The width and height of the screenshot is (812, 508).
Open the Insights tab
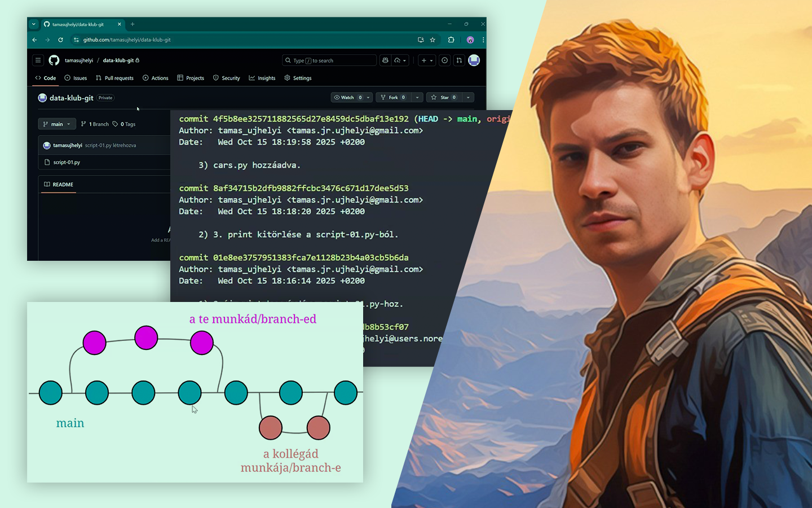point(262,78)
